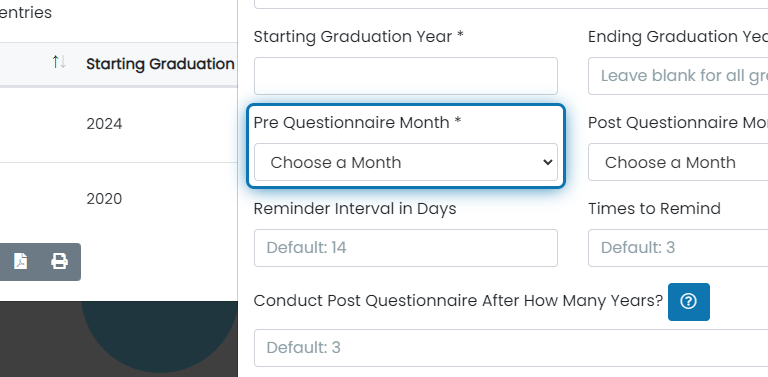Click the Times to Remind field
The height and width of the screenshot is (377, 768).
coord(678,248)
